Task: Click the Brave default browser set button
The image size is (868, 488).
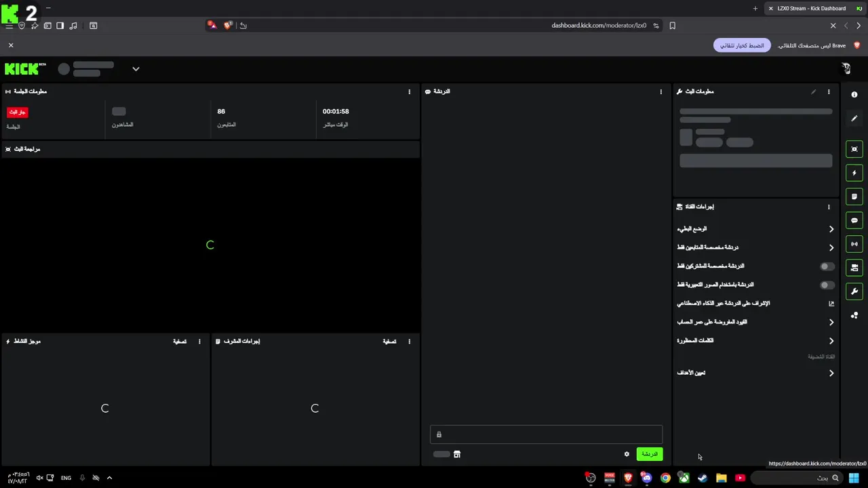Action: (742, 45)
